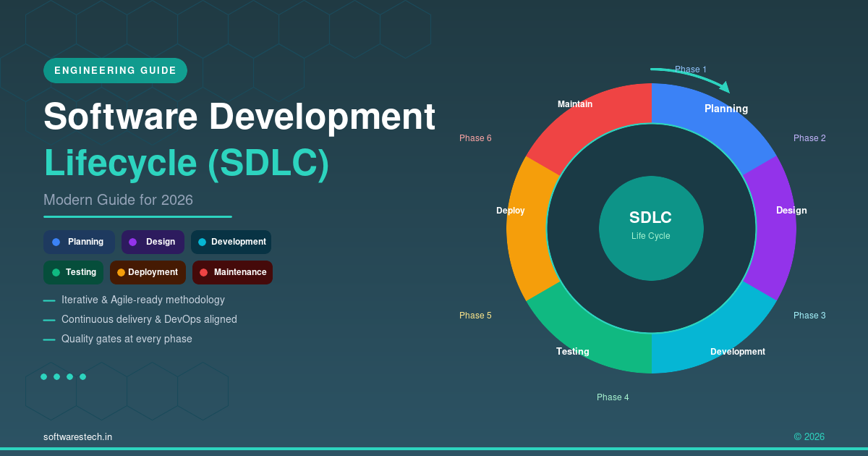Click the 'Phase 4' label
Image resolution: width=868 pixels, height=456 pixels.
(x=613, y=397)
